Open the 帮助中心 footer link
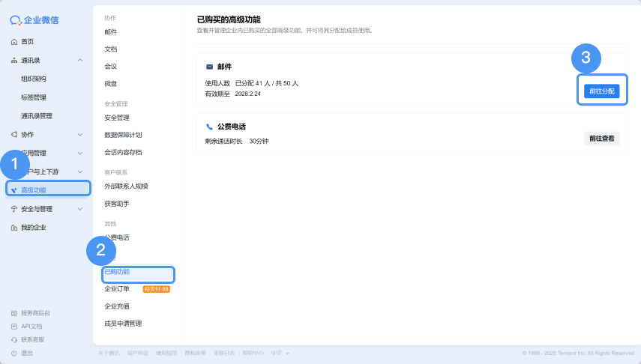Image resolution: width=641 pixels, height=364 pixels. coord(253,353)
